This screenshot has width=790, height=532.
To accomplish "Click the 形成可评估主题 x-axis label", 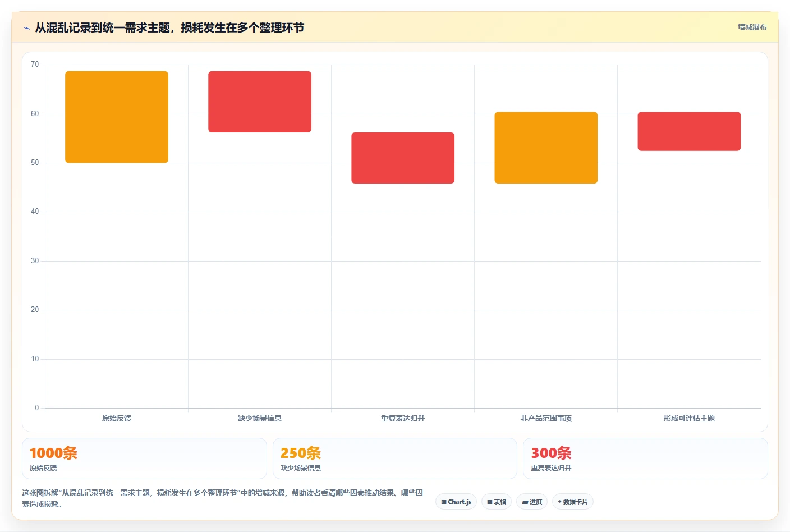I will pos(689,418).
